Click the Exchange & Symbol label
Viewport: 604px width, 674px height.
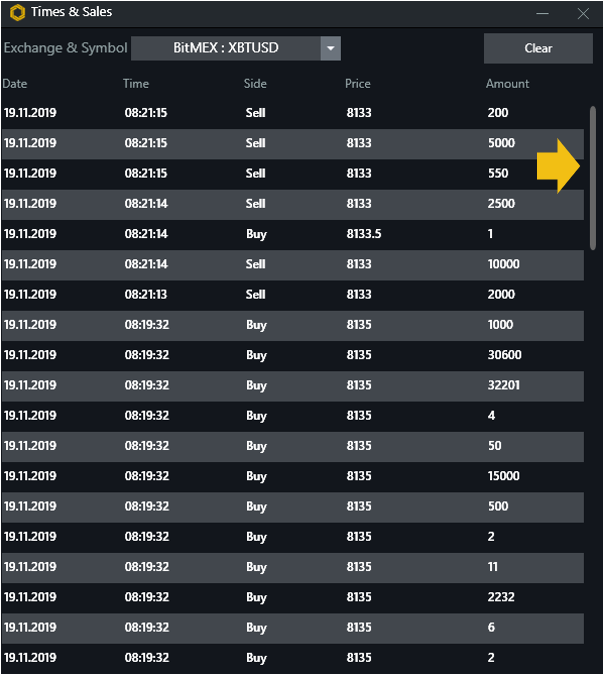(65, 48)
